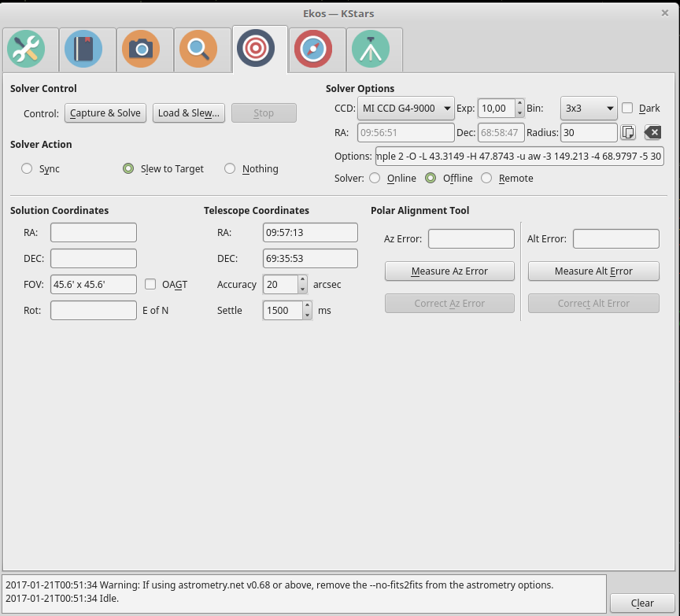Clear the log with the Clear button
680x616 pixels.
(642, 603)
